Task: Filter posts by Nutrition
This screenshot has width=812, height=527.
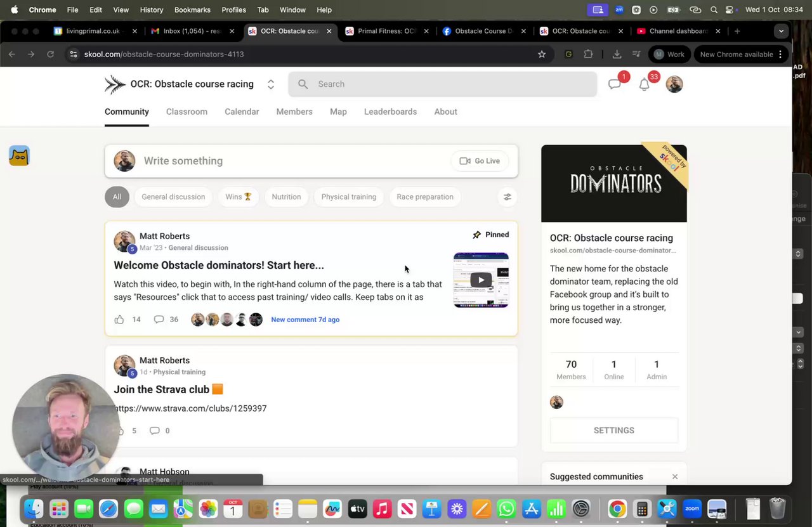Action: [x=286, y=197]
